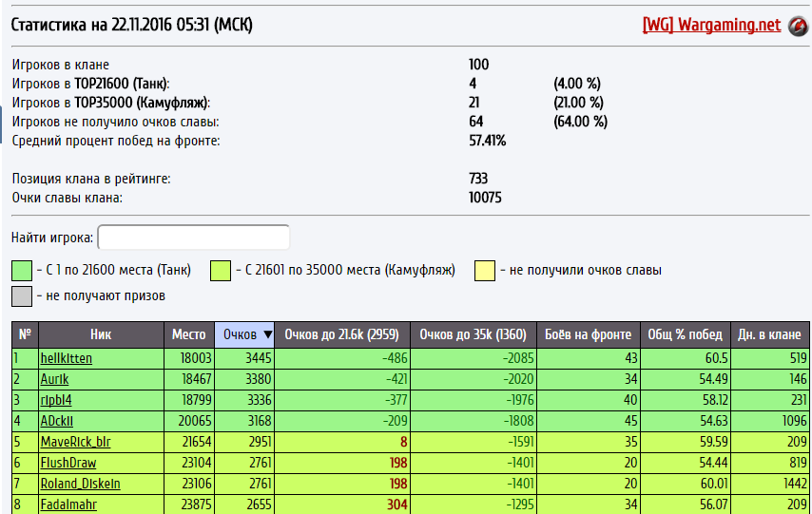The height and width of the screenshot is (514, 812).
Task: Click average win rate 57.41%
Action: pyautogui.click(x=488, y=141)
